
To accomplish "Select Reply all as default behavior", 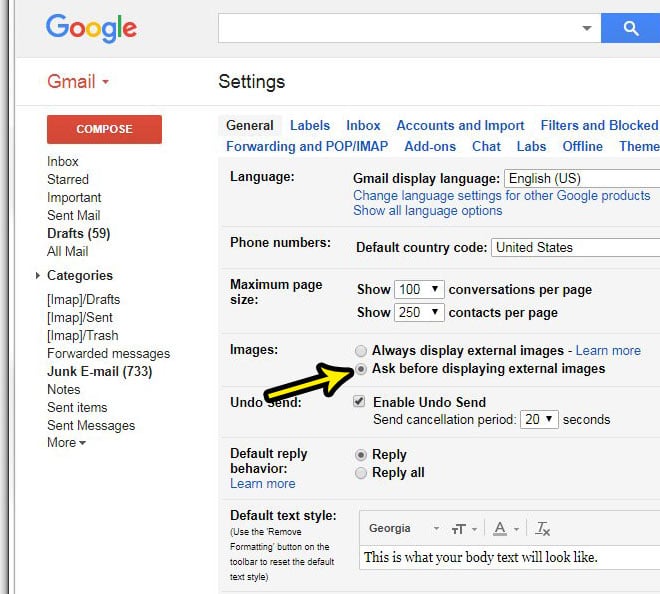I will coord(361,473).
